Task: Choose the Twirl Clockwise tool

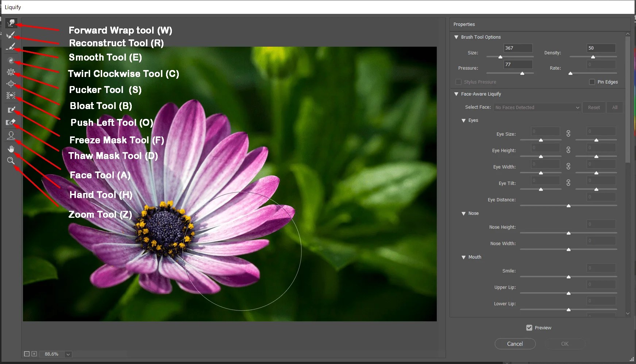Action: tap(11, 60)
